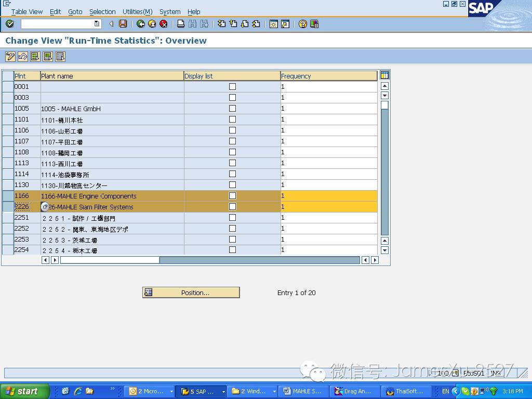Open the System menu
This screenshot has height=399, width=532.
coord(170,11)
